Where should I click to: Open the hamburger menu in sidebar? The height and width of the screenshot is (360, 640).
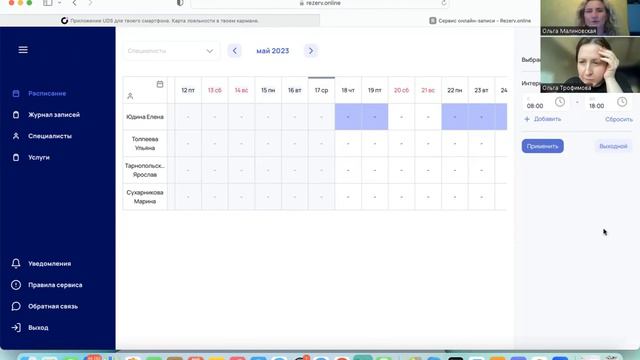tap(23, 50)
